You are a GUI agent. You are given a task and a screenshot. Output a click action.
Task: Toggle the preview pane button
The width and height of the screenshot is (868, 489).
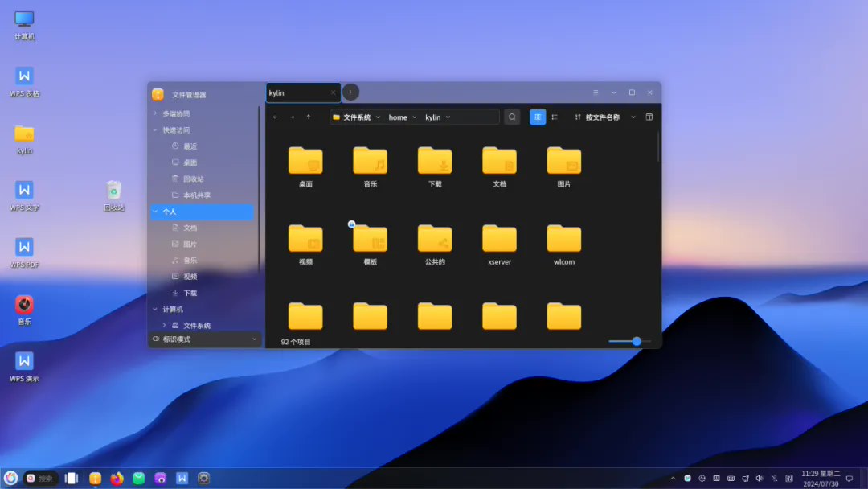649,117
